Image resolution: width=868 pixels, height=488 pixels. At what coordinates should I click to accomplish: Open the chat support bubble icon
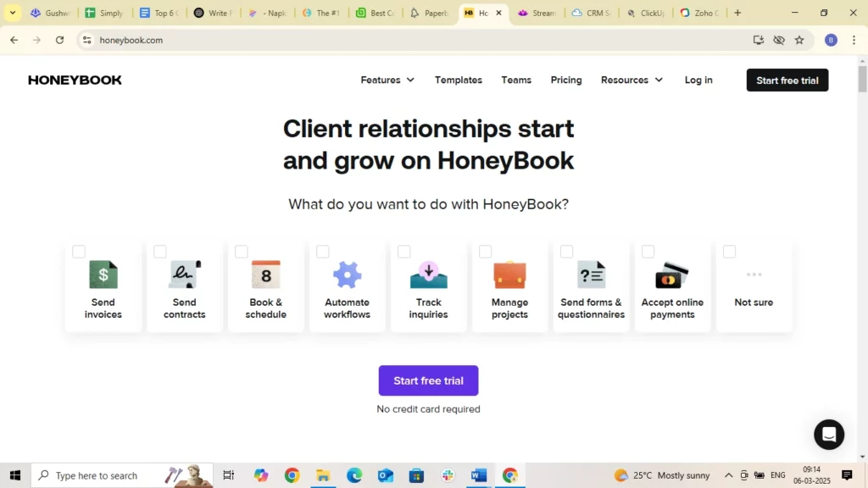coord(828,434)
